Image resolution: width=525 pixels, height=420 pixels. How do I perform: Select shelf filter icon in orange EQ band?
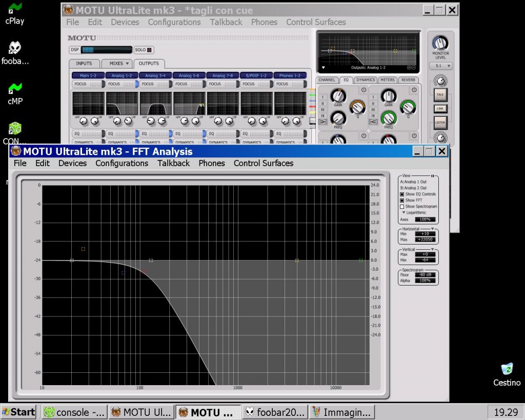click(323, 122)
